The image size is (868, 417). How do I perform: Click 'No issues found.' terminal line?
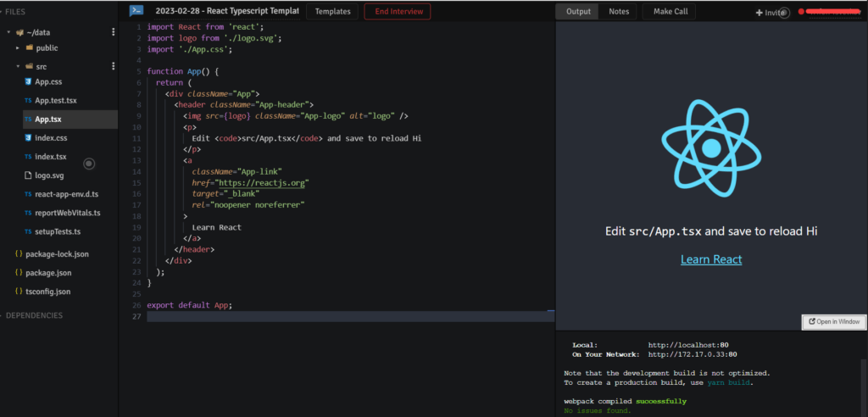(x=597, y=411)
